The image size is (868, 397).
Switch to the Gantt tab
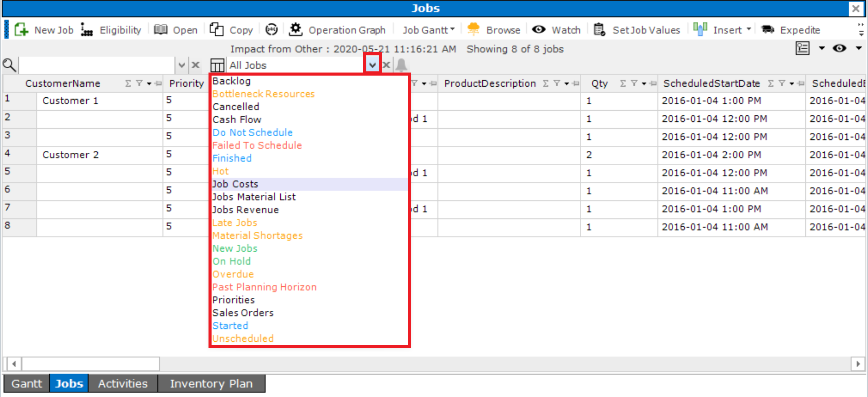[x=26, y=384]
